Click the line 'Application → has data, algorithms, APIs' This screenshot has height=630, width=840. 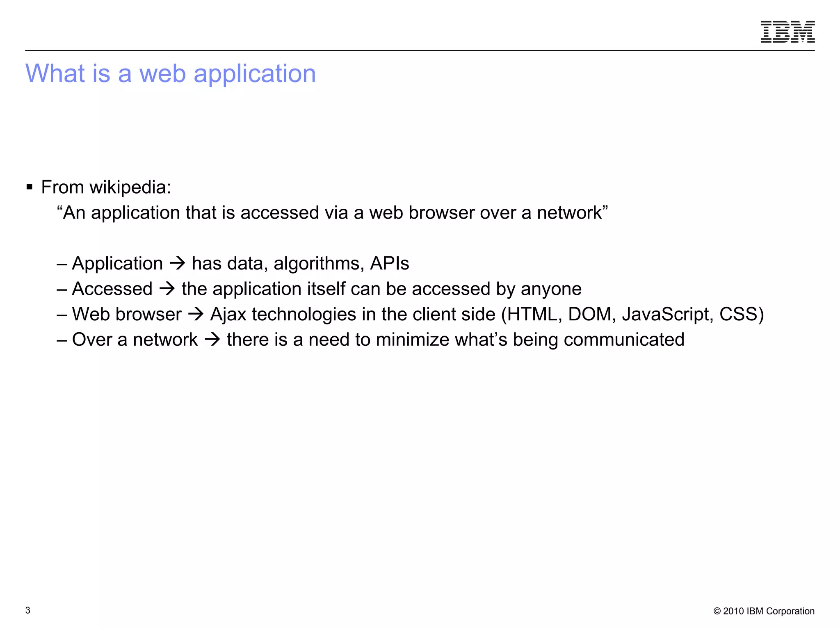(x=233, y=263)
